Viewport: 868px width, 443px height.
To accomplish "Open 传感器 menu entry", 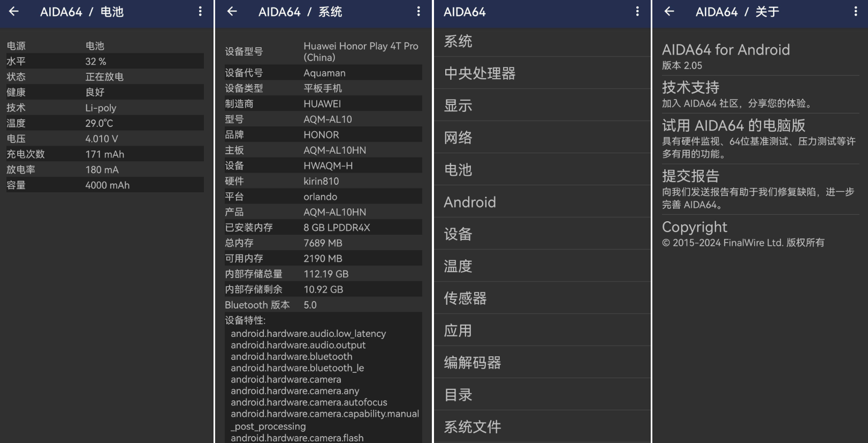I will point(542,298).
